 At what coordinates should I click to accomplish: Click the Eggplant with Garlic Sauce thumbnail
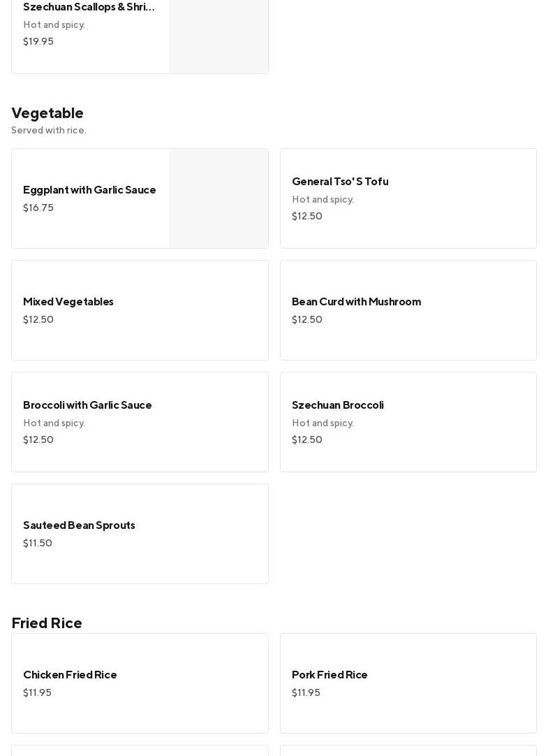(219, 198)
